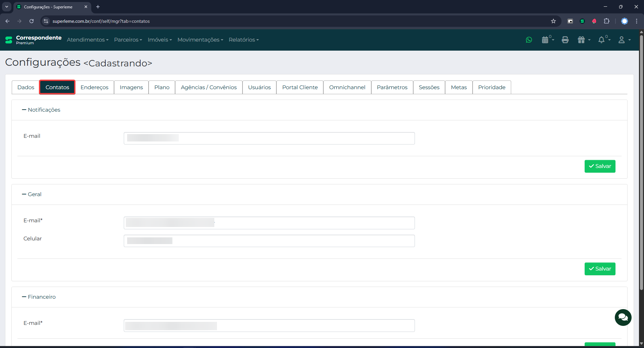This screenshot has width=644, height=348.
Task: Save the Notificações section with Salvar
Action: [599, 166]
